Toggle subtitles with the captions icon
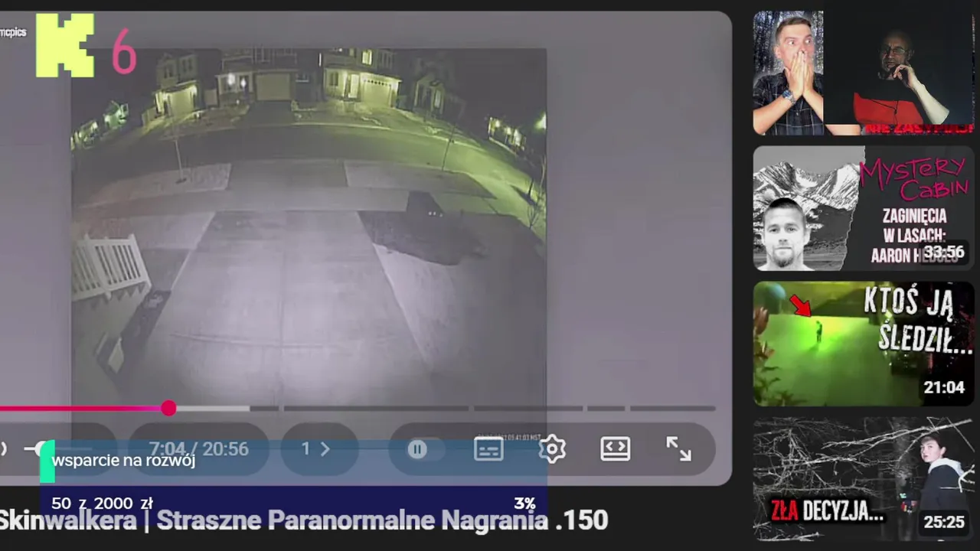Screen dimensions: 980x551 click(488, 449)
